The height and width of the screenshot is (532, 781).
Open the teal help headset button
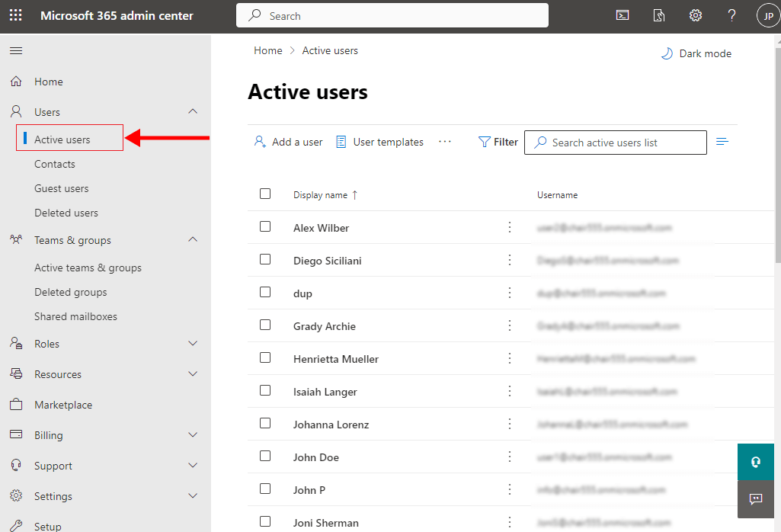click(756, 462)
